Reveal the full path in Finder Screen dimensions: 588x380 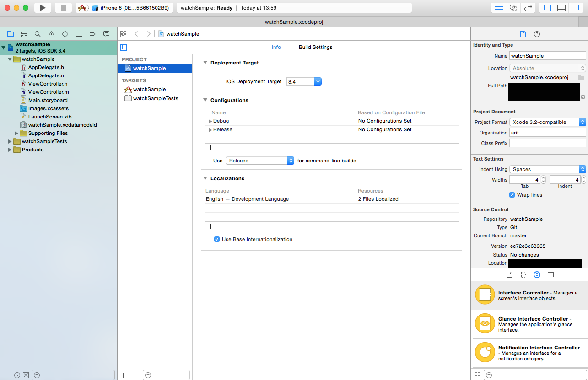[583, 97]
